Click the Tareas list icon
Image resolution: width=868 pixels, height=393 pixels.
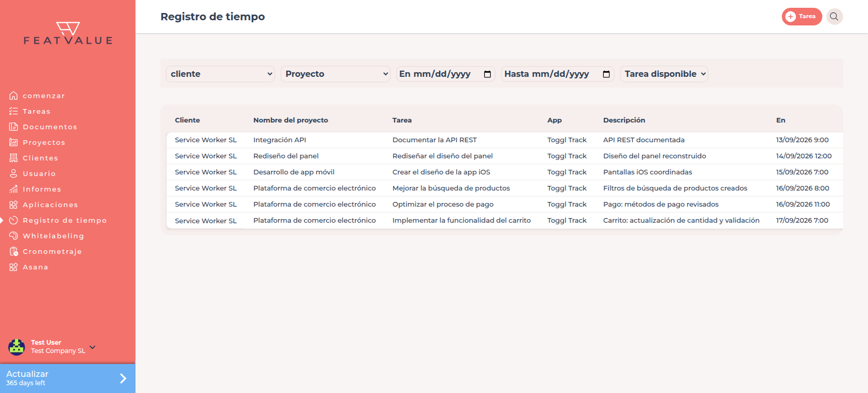point(13,111)
